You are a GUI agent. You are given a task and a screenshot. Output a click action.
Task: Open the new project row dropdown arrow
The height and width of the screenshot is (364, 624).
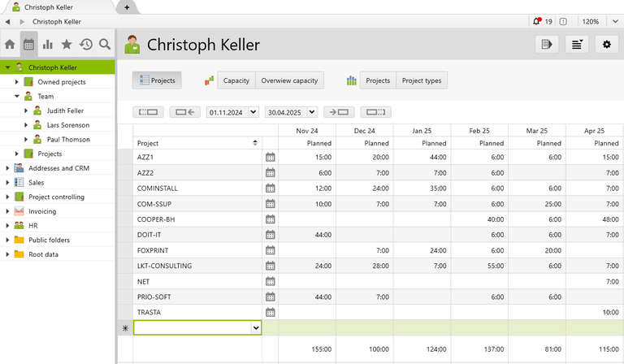256,327
